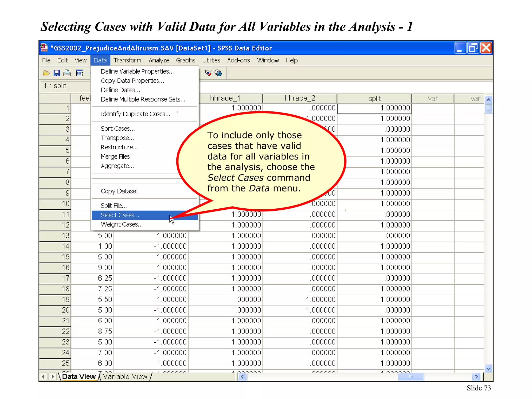Open the Transform menu
Image resolution: width=532 pixels, height=399 pixels.
point(127,60)
